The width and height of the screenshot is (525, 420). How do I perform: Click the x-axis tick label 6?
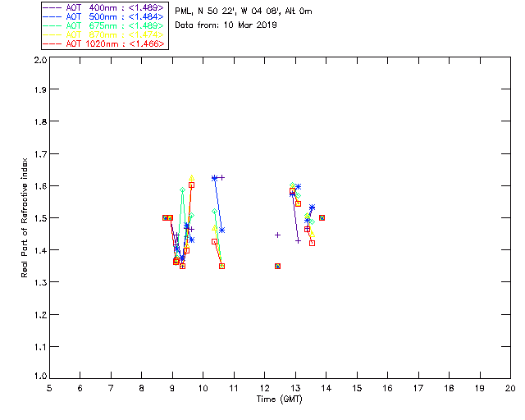(80, 389)
